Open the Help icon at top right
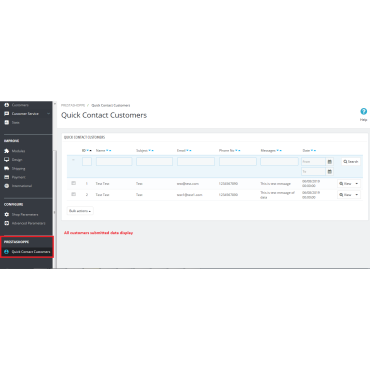370x370 pixels. coord(363,111)
